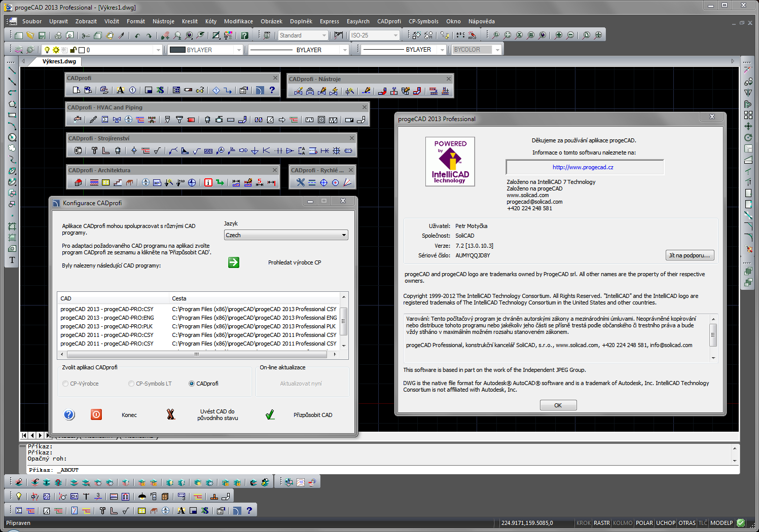Click the dark BYLAYER color swatch
Screen dimensions: 759x532
pos(177,50)
